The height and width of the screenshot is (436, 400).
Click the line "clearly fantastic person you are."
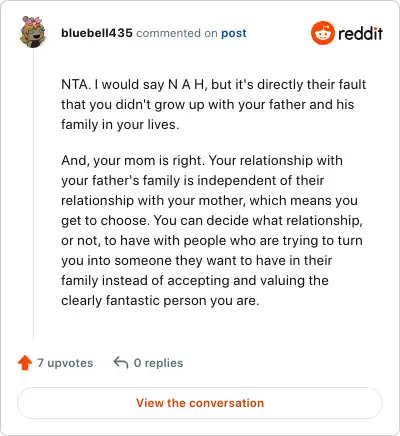click(x=160, y=301)
